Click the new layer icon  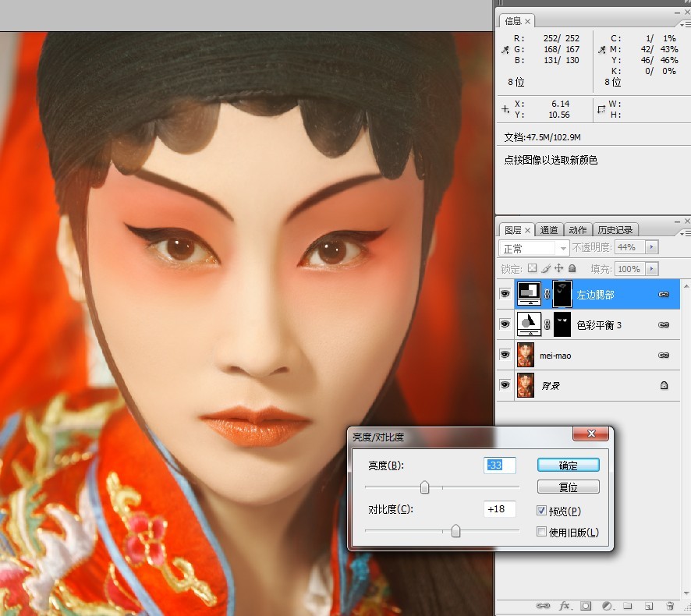coord(648,606)
